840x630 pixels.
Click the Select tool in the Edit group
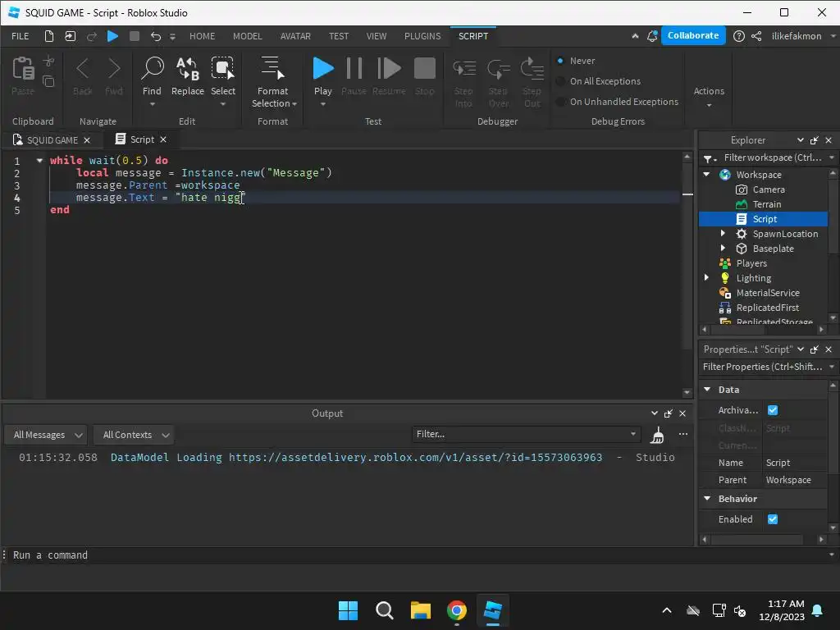pyautogui.click(x=222, y=76)
